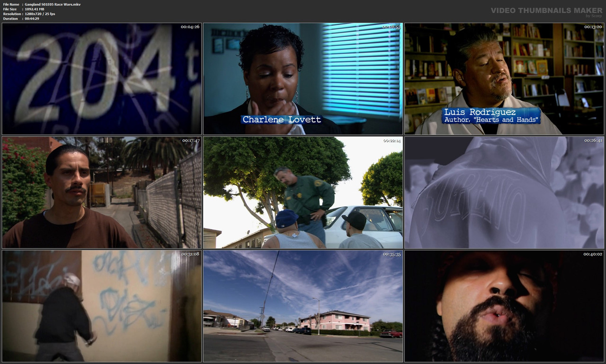Image resolution: width=606 pixels, height=364 pixels.
Task: Open the thumbnail at 00:04:26 showing 204
Action: [102, 79]
